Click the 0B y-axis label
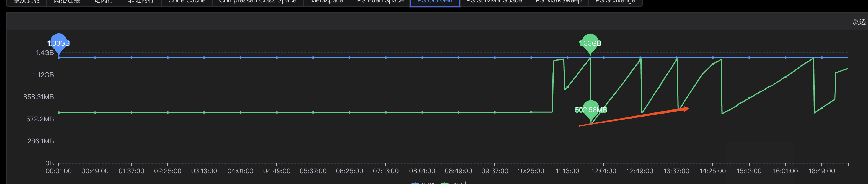 [50, 163]
